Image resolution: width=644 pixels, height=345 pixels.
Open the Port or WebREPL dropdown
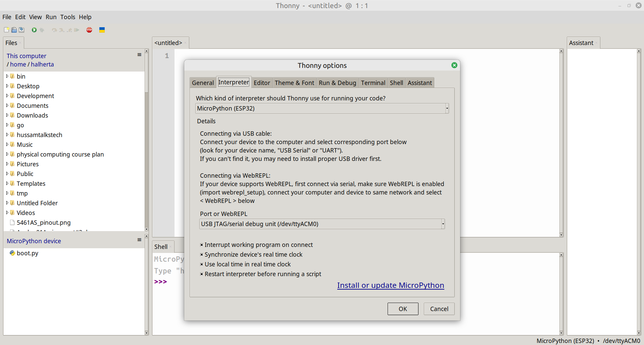443,224
